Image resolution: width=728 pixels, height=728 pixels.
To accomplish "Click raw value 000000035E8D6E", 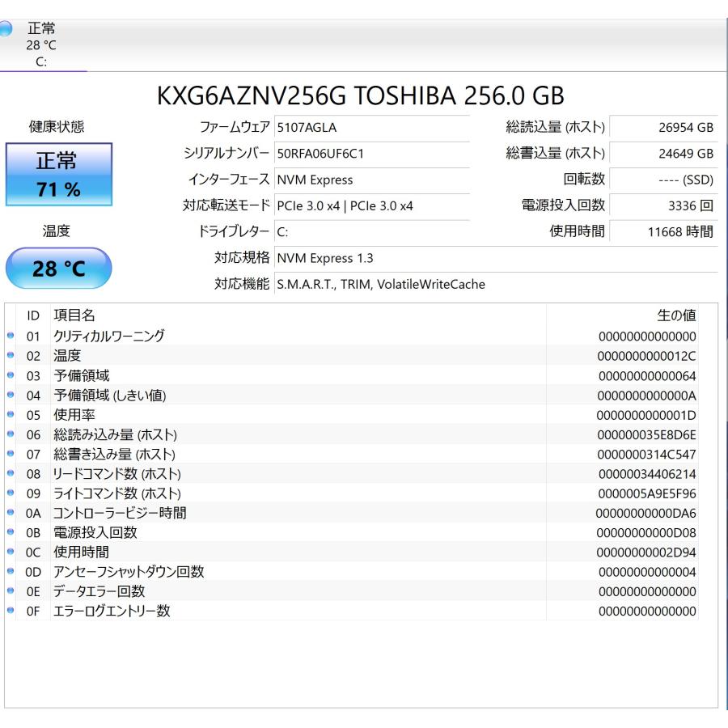I will click(x=647, y=434).
